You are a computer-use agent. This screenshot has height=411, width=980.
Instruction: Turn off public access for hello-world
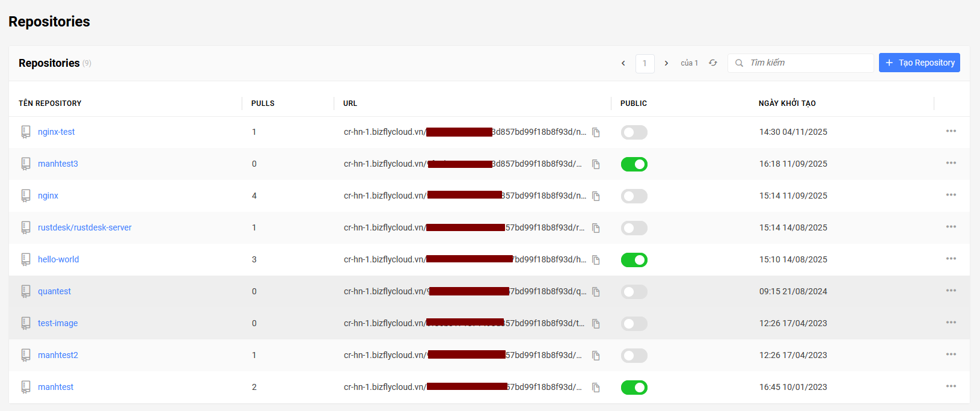click(x=634, y=260)
